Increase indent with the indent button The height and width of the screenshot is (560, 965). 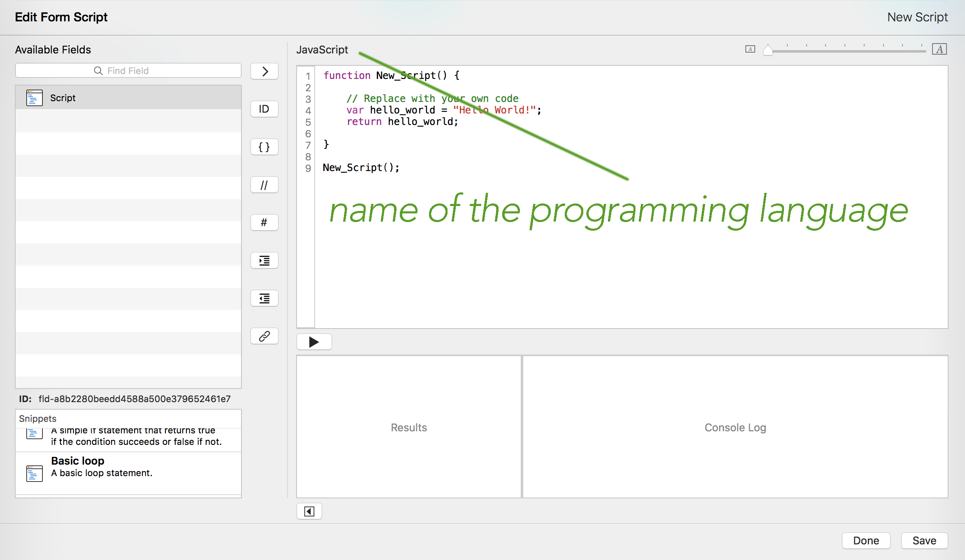coord(264,261)
